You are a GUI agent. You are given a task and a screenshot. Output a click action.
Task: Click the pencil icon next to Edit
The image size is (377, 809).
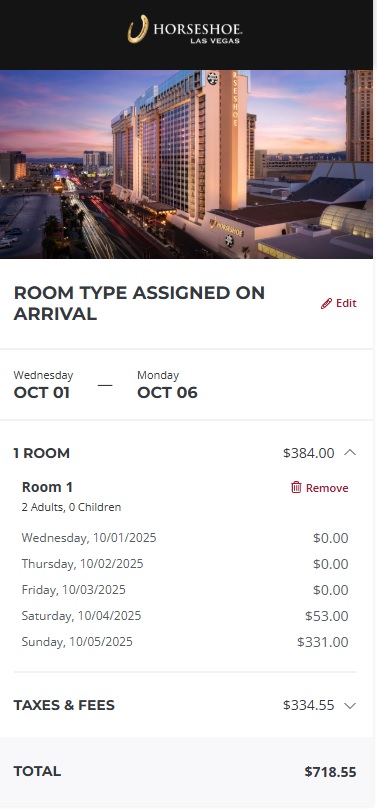tap(326, 303)
